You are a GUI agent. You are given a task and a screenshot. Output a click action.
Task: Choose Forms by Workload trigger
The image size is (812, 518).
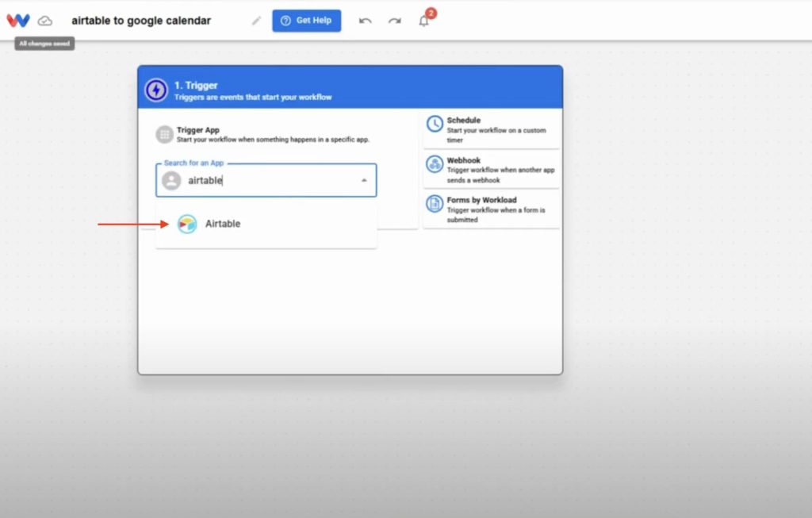click(x=492, y=209)
